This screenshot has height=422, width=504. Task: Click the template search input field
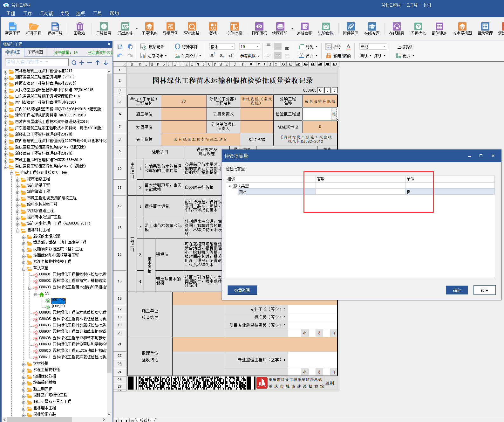tap(37, 62)
